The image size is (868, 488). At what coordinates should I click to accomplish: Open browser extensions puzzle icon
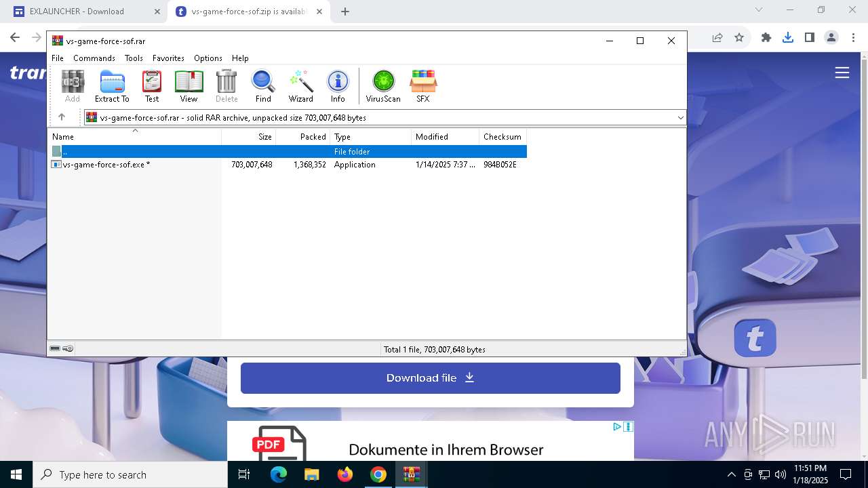point(766,38)
